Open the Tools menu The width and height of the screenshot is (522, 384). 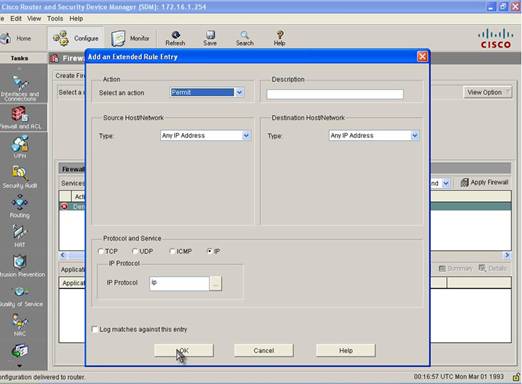coord(55,19)
